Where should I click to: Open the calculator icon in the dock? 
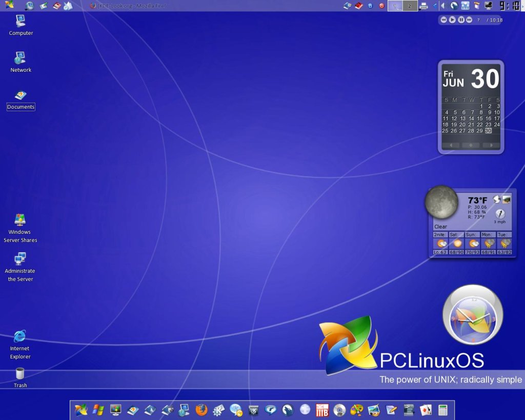pyautogui.click(x=442, y=410)
